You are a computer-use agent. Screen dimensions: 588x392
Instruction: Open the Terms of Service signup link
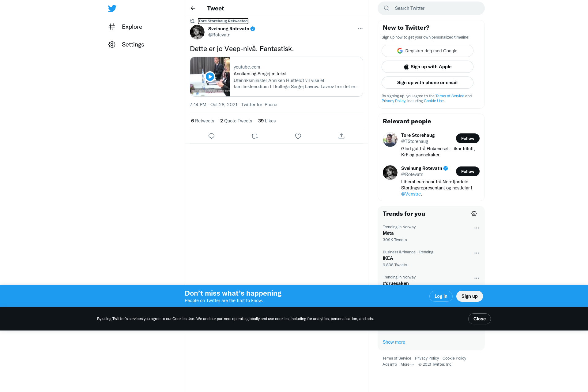coord(450,96)
